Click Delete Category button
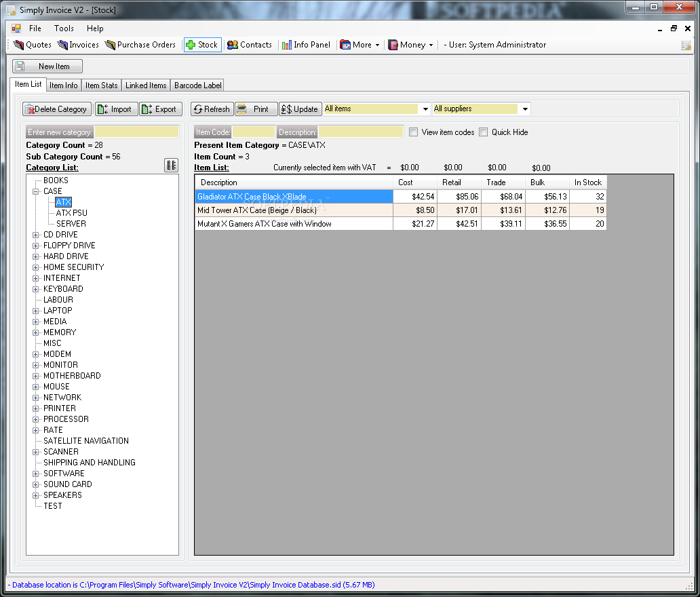 57,109
